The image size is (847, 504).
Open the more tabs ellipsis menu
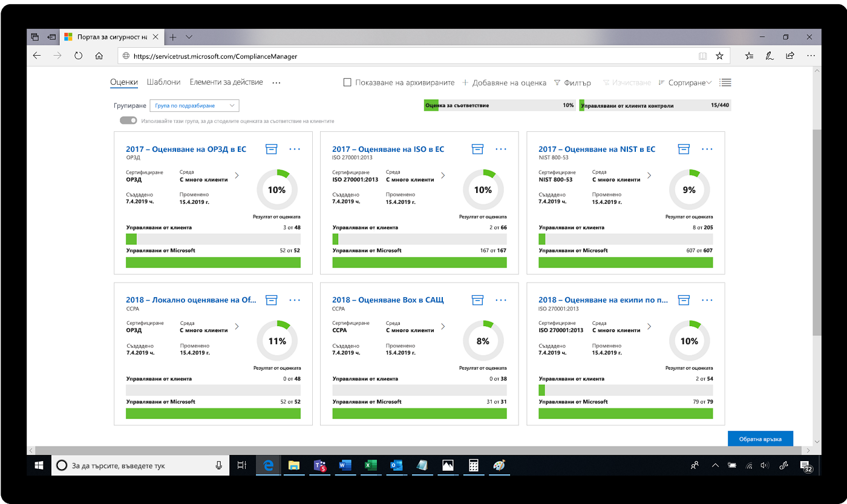click(x=276, y=83)
